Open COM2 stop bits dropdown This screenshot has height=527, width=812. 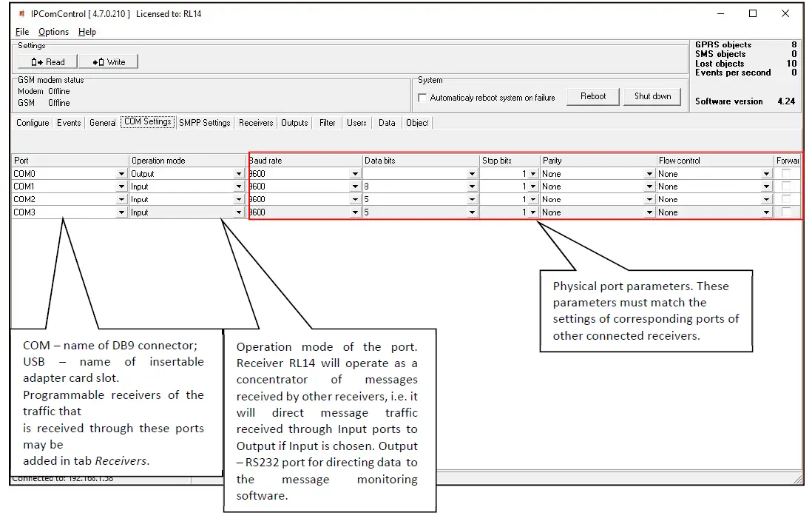[x=533, y=200]
